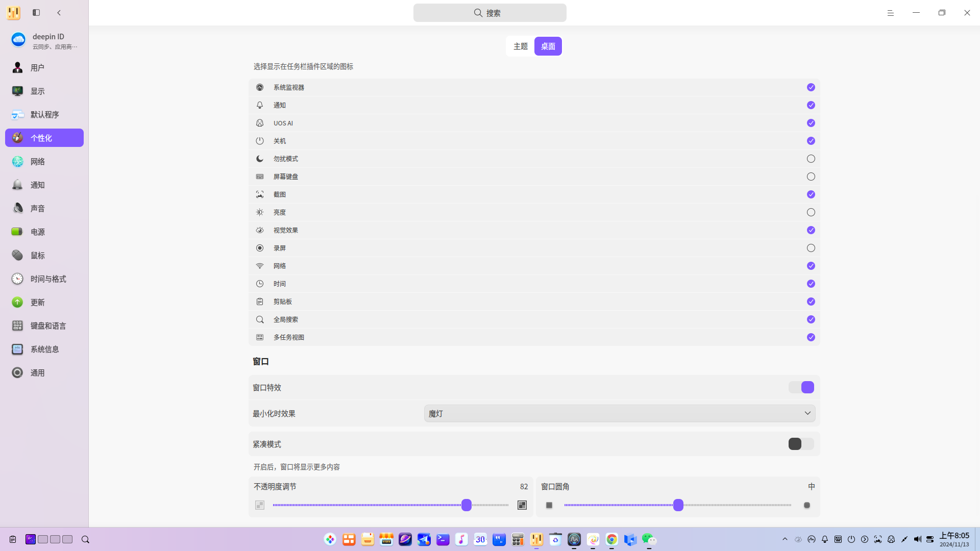This screenshot has width=980, height=551.
Task: Uncheck the 截图 plugin checkbox
Action: click(811, 194)
